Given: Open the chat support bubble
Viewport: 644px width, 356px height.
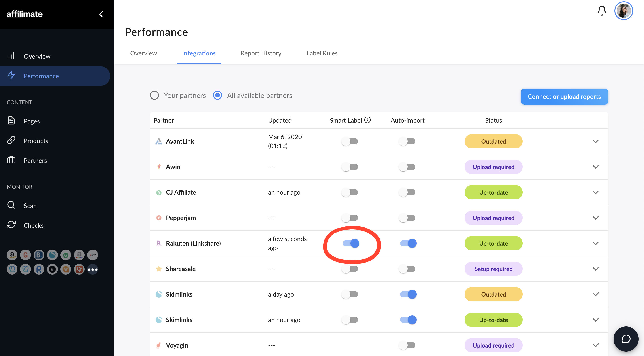Looking at the screenshot, I should [x=626, y=339].
